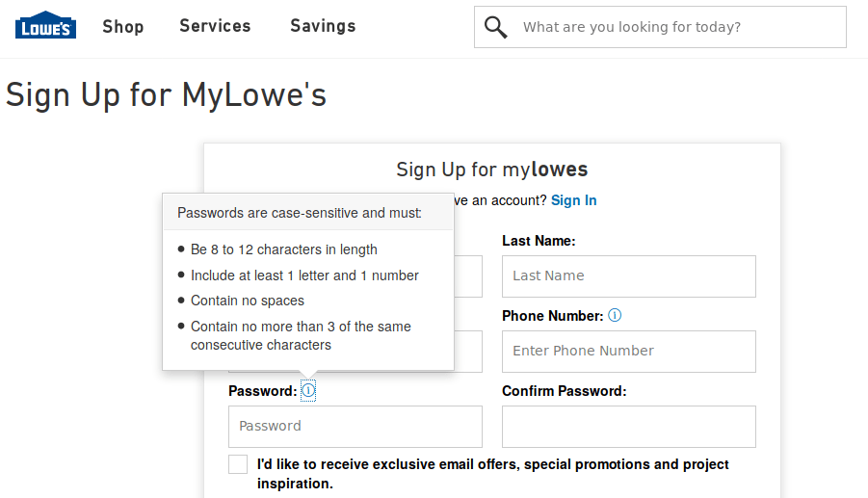The width and height of the screenshot is (868, 498).
Task: Click the 'Password:' label text
Action: point(262,391)
